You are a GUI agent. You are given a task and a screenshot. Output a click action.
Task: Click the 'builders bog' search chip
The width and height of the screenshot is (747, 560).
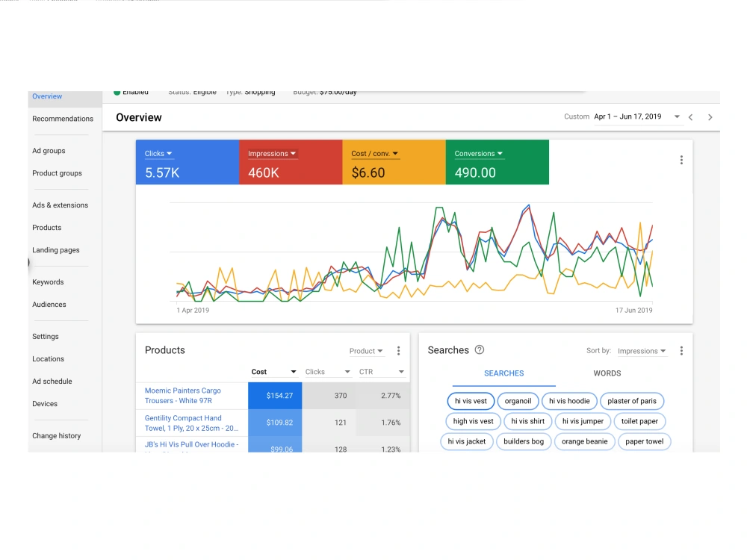pos(524,441)
